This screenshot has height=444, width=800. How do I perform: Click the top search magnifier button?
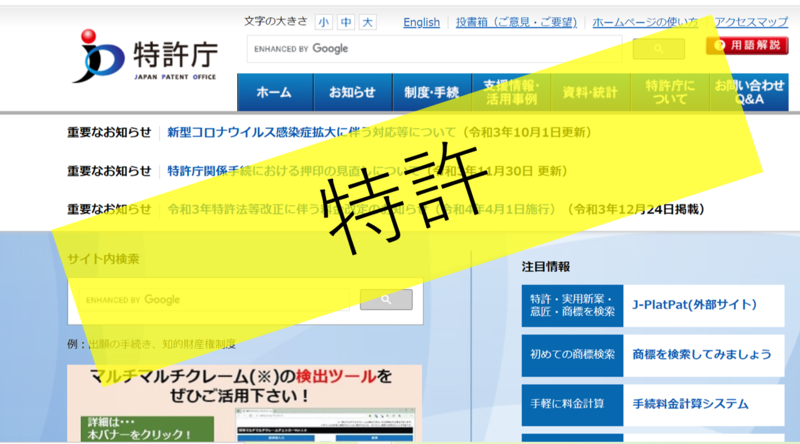point(658,48)
